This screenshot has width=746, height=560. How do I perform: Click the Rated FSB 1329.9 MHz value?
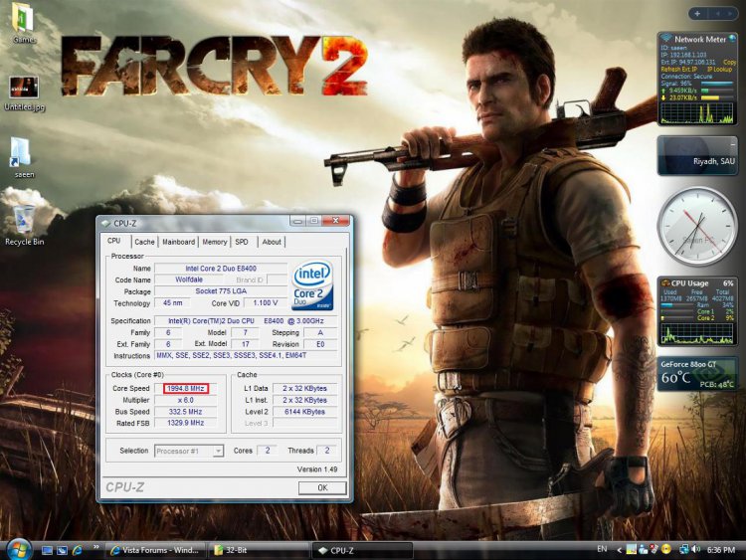[x=186, y=423]
